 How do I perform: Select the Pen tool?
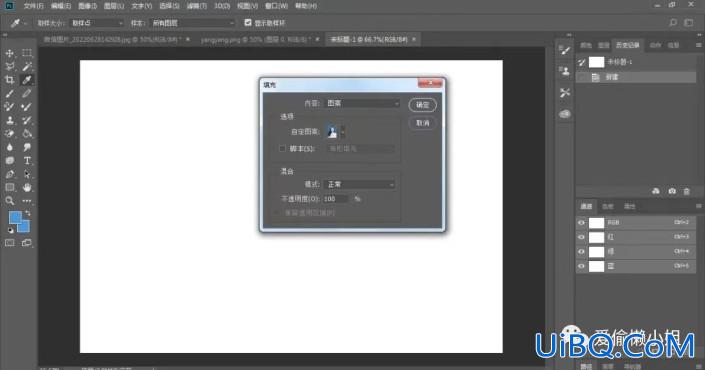pyautogui.click(x=9, y=174)
